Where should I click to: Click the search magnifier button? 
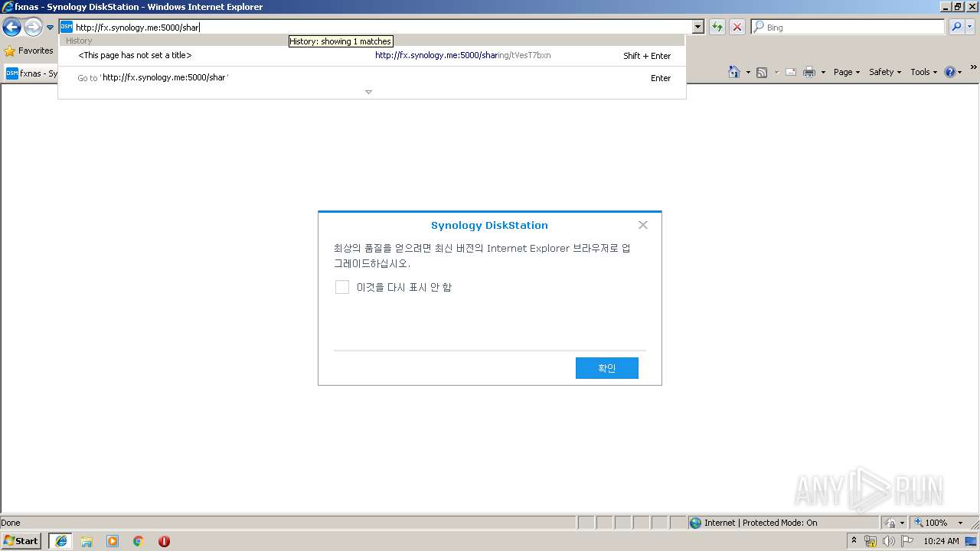click(x=956, y=27)
